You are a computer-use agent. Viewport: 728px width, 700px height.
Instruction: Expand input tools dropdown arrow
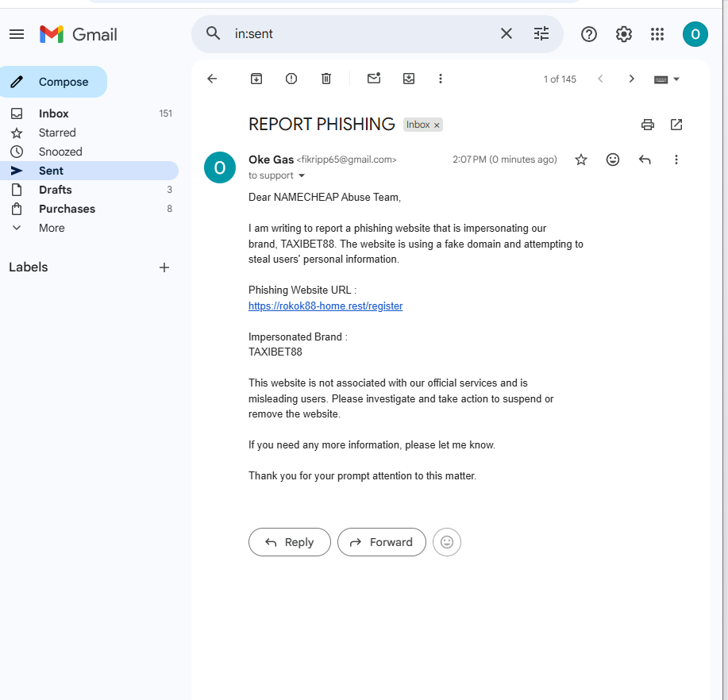(x=676, y=79)
